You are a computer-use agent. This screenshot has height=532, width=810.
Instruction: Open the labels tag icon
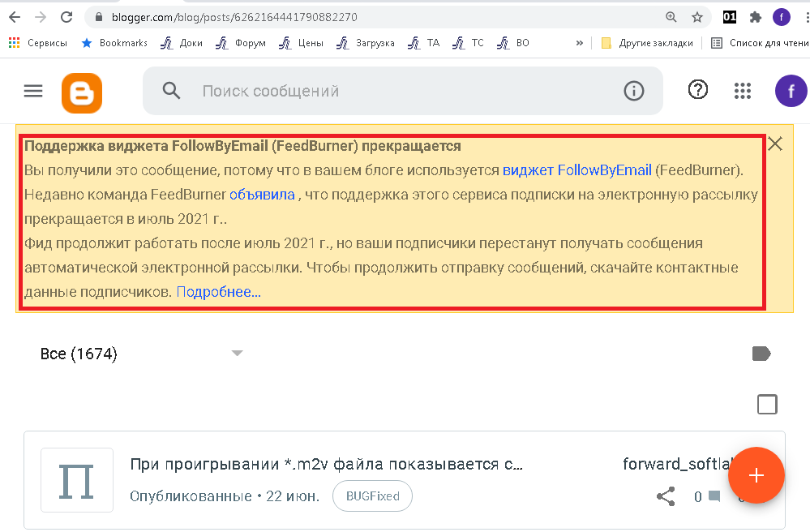pyautogui.click(x=761, y=354)
